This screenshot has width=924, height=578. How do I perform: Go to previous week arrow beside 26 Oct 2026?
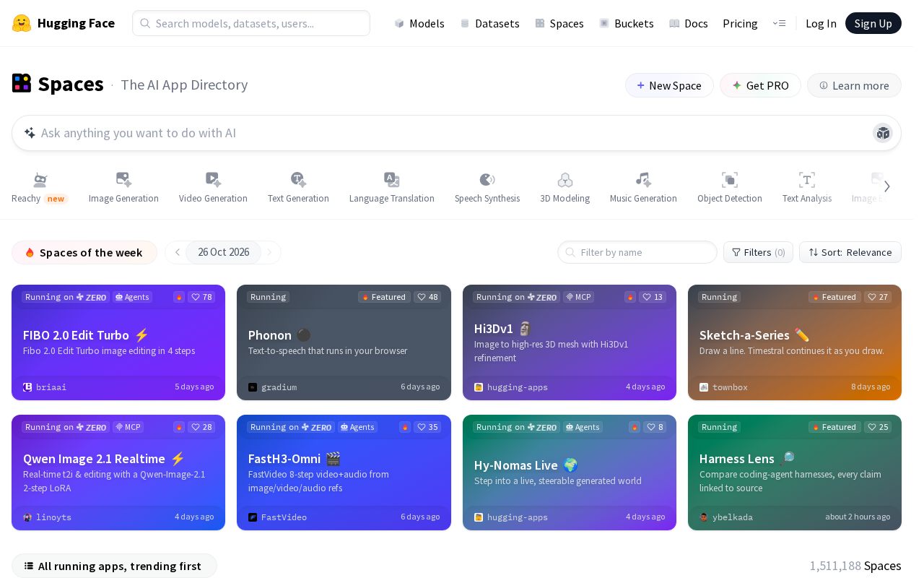pos(177,252)
